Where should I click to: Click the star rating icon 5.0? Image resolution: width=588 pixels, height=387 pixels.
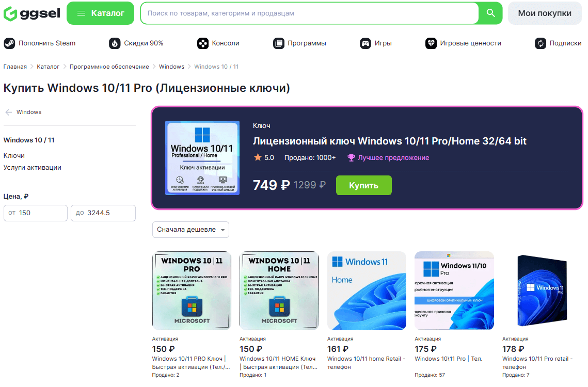(x=258, y=157)
